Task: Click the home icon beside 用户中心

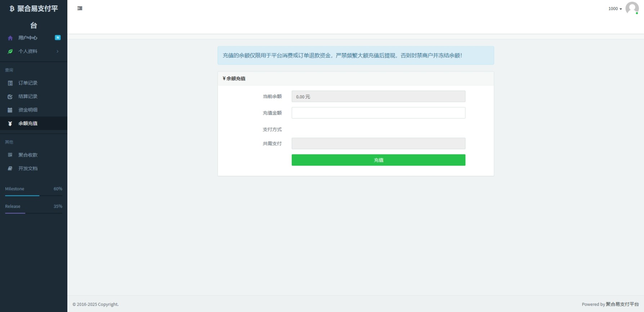Action: click(x=10, y=38)
